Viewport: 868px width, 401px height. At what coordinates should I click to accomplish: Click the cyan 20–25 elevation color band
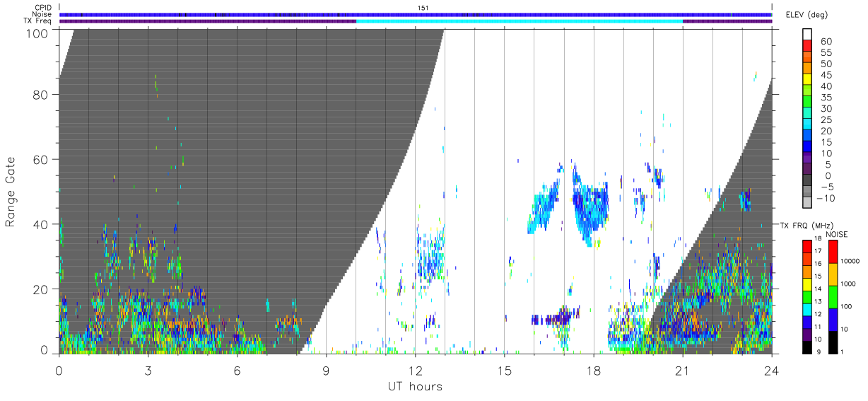click(x=808, y=125)
